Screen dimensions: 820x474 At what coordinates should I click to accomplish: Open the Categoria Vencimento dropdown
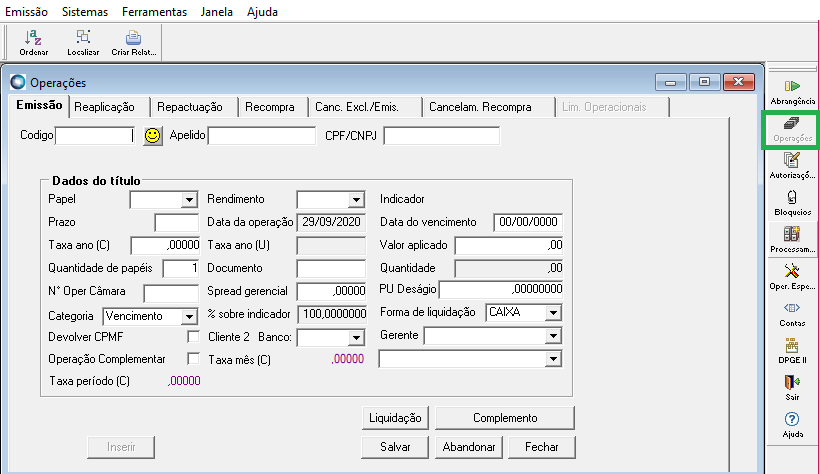tap(189, 317)
